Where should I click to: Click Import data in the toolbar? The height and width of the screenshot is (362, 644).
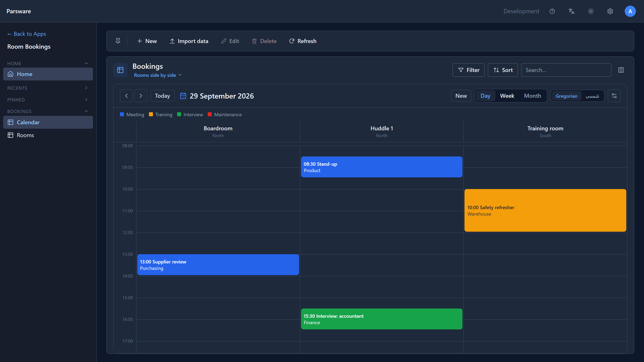189,41
